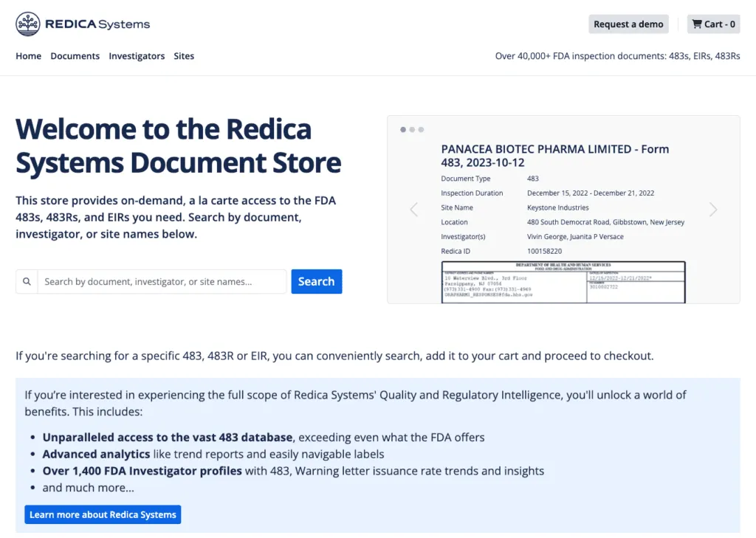Image resolution: width=756 pixels, height=538 pixels.
Task: Open the Cart - 0 button
Action: coord(714,24)
